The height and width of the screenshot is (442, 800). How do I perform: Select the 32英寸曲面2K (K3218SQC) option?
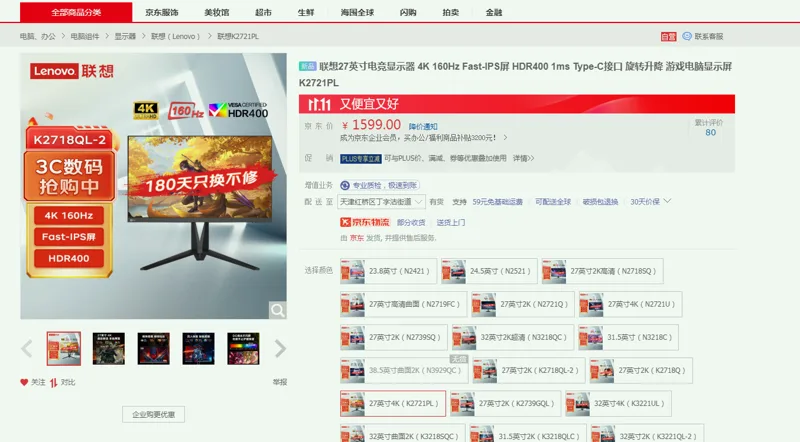tap(403, 434)
